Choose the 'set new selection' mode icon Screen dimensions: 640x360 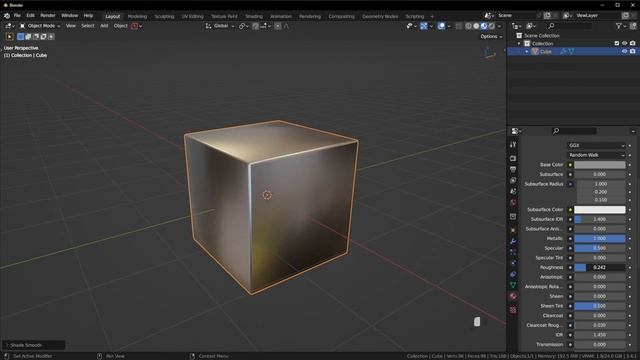point(20,37)
